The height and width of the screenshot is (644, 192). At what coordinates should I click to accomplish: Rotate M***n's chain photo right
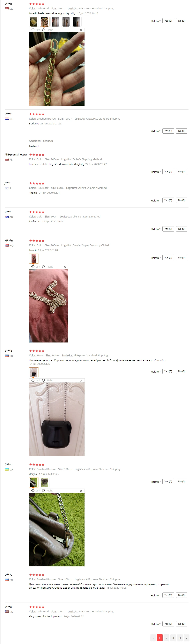48,266
